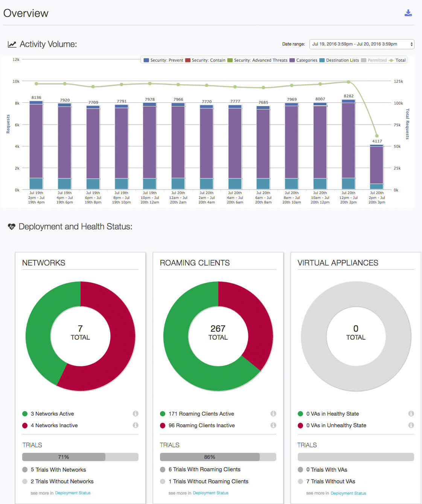The height and width of the screenshot is (504, 422).
Task: Toggle the Total line legend entry
Action: [x=397, y=60]
